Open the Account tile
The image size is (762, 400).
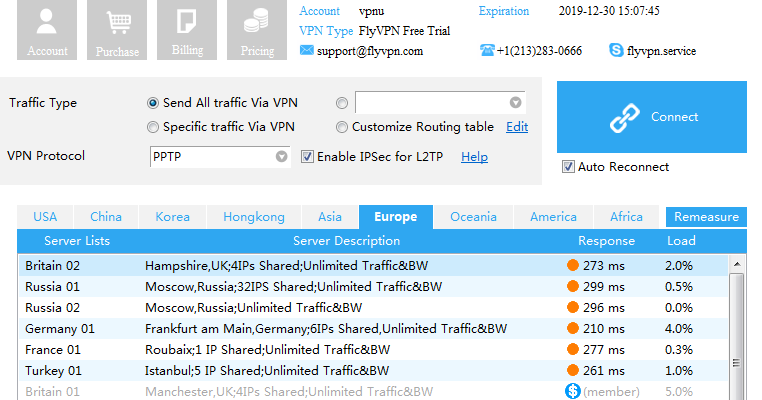pyautogui.click(x=47, y=30)
